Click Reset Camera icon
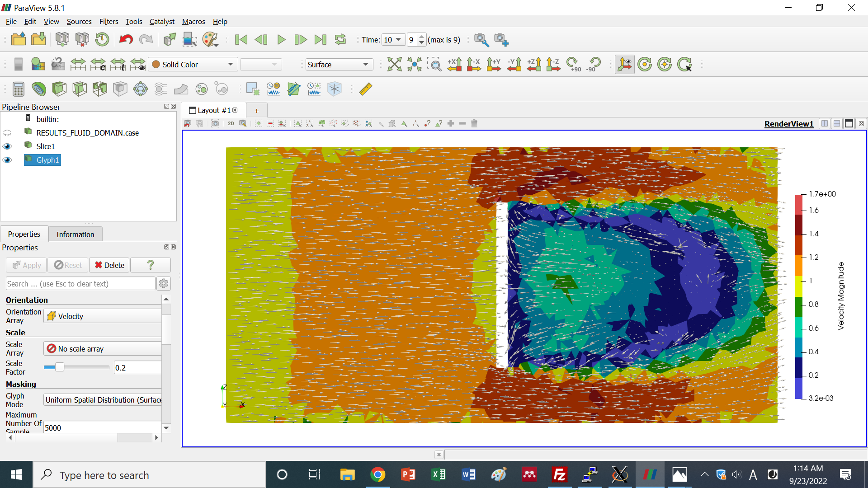Image resolution: width=868 pixels, height=488 pixels. [x=394, y=65]
